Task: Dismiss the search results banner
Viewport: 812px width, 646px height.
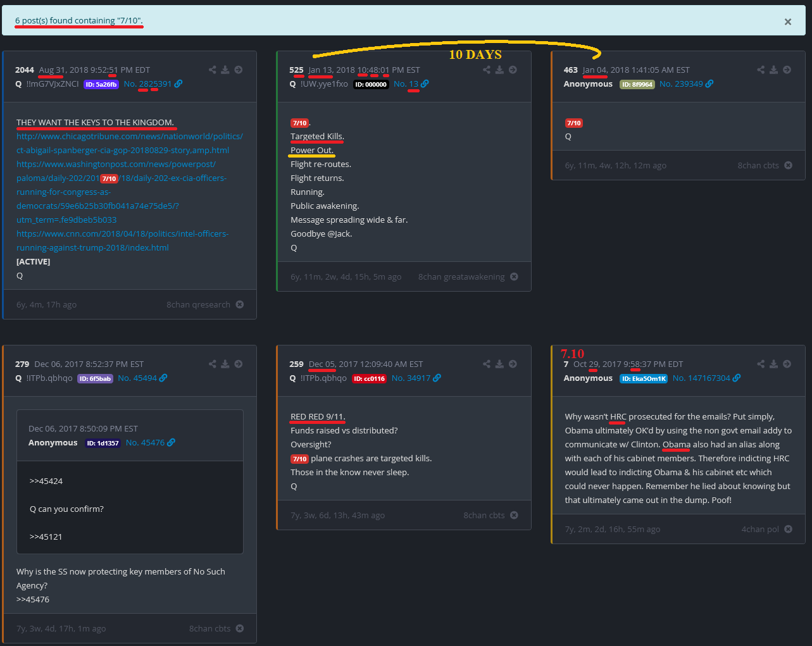Action: pyautogui.click(x=788, y=22)
